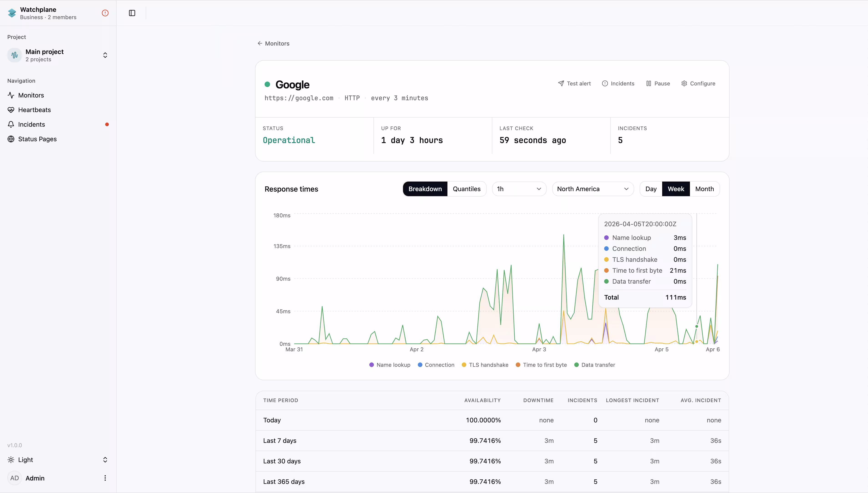Click the Last 365 days row label
Screen dimensions: 868x493
pyautogui.click(x=284, y=481)
